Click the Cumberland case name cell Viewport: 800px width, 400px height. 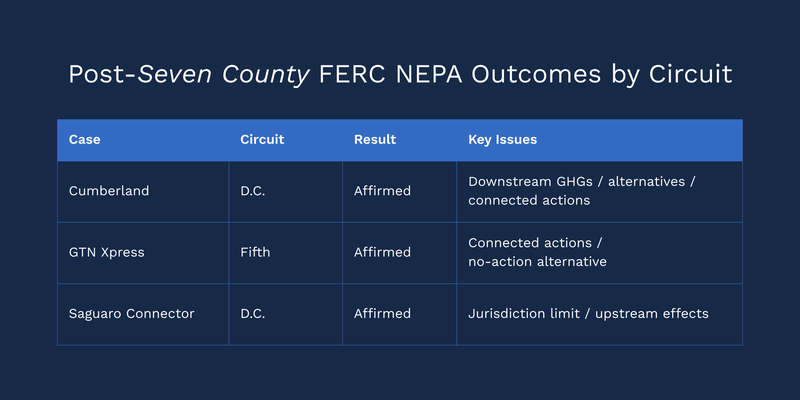coord(108,191)
